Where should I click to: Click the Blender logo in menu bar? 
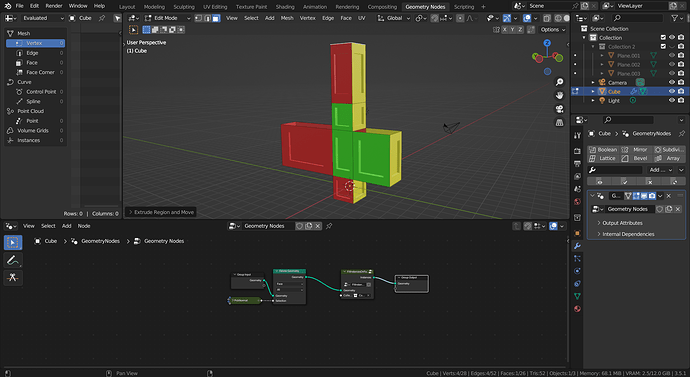click(7, 6)
